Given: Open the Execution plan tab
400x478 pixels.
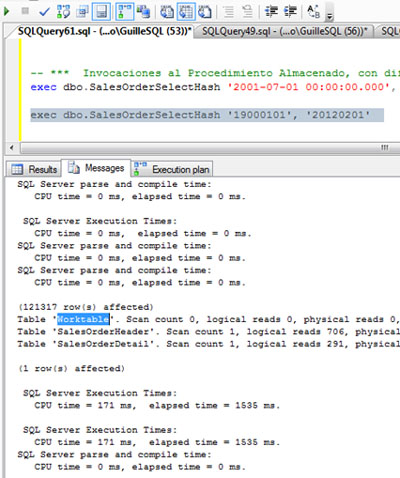Looking at the screenshot, I should (x=173, y=169).
